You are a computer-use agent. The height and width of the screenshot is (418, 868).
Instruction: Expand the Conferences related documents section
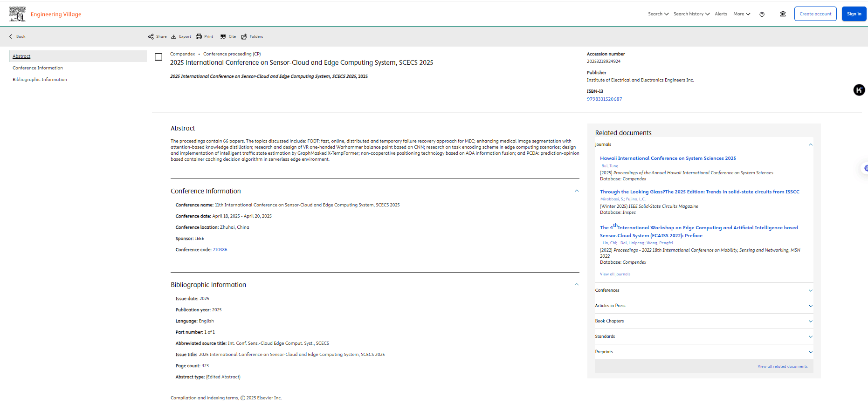tap(810, 290)
